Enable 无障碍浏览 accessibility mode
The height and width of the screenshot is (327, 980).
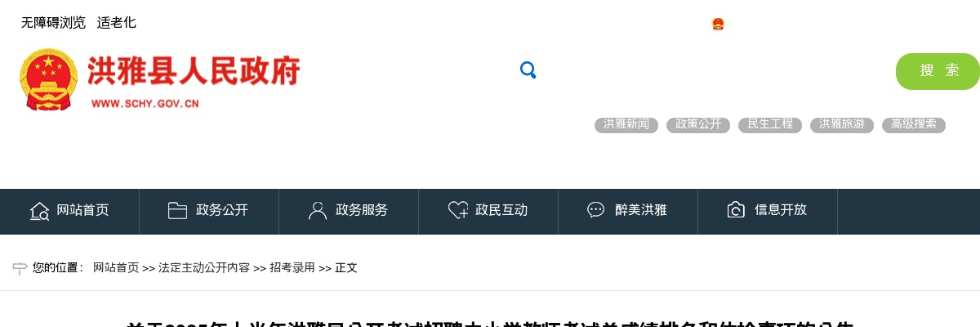pyautogui.click(x=53, y=23)
